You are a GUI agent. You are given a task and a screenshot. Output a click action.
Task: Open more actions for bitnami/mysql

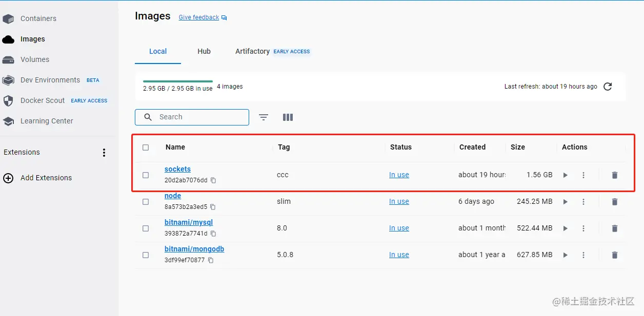[x=583, y=228]
